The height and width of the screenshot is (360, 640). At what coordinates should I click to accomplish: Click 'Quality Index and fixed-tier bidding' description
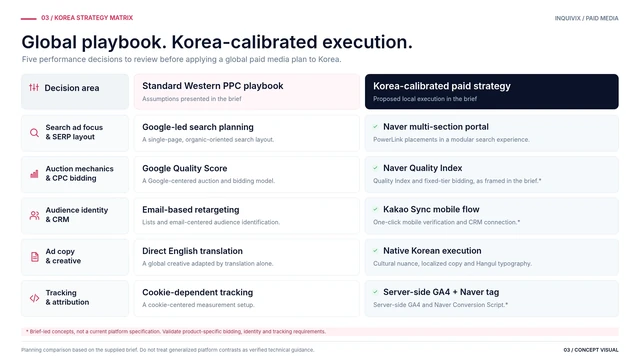[457, 181]
